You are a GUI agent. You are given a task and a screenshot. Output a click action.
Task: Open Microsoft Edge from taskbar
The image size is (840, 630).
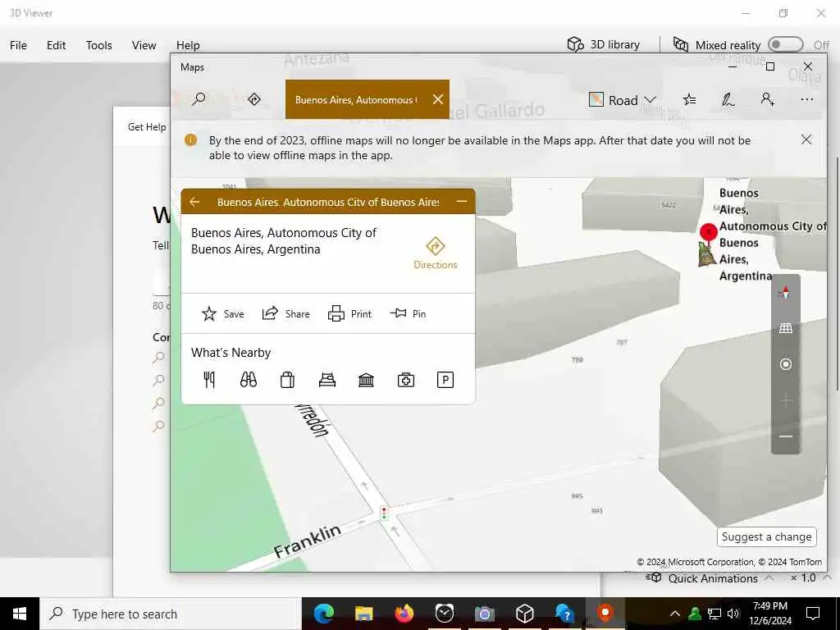coord(324,614)
